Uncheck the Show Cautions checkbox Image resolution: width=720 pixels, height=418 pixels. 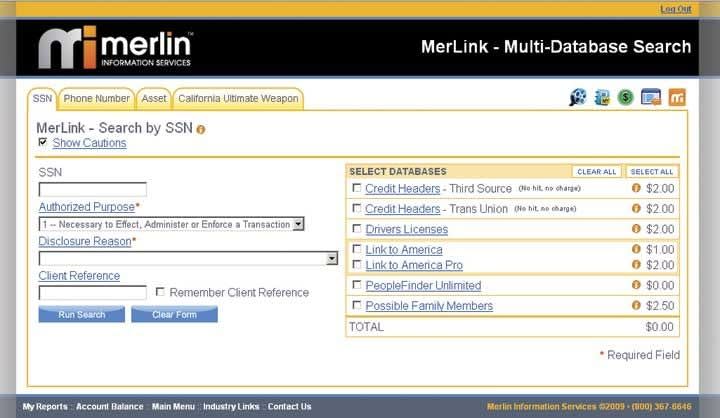[43, 143]
